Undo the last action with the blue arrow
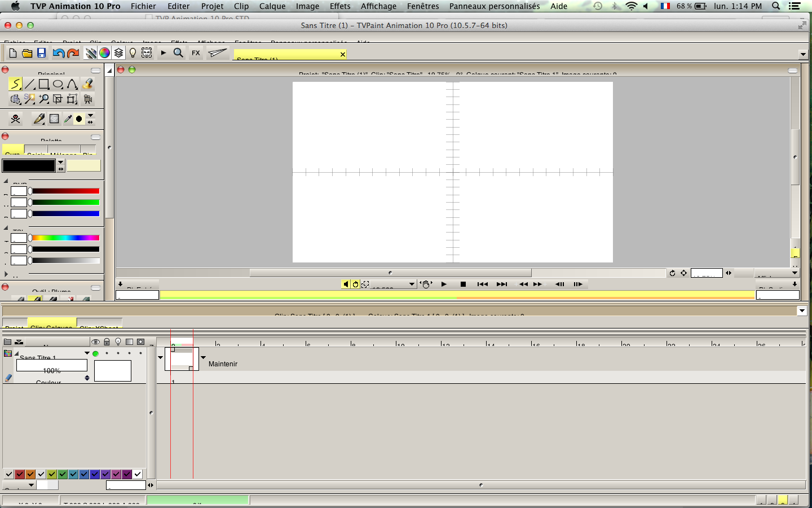This screenshot has height=508, width=812. pyautogui.click(x=58, y=53)
